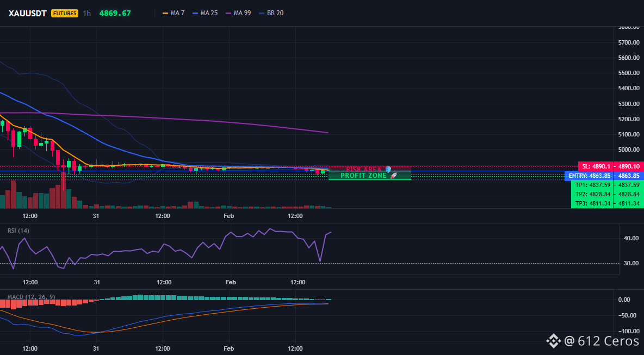This screenshot has height=355, width=644.
Task: Click the TP1 4837.59 label
Action: [x=592, y=185]
